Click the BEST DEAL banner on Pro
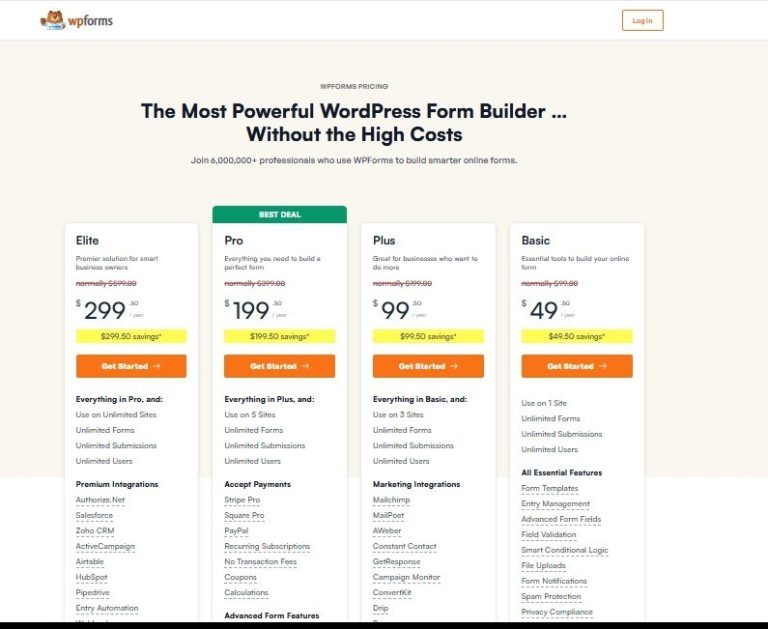 pos(279,214)
